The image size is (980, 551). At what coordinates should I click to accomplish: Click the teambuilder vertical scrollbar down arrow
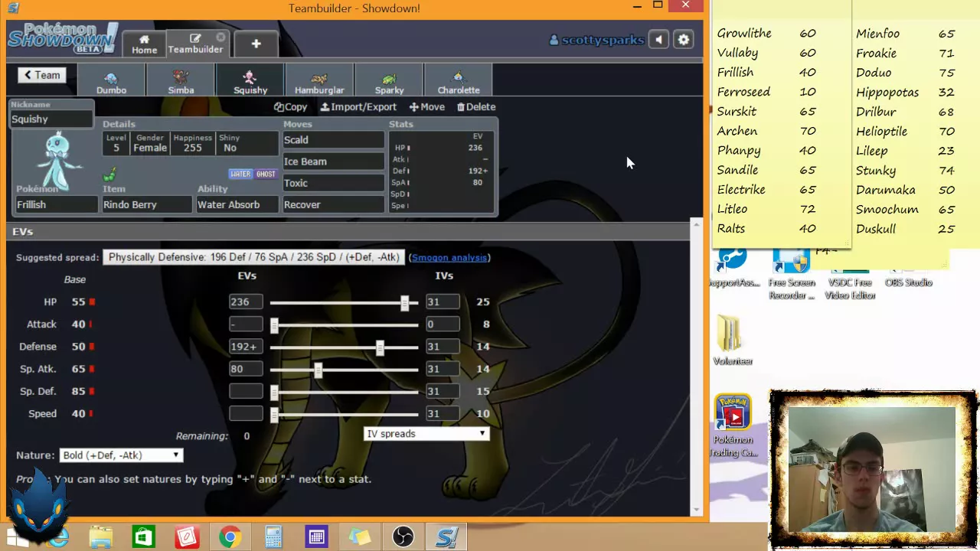[x=696, y=510]
